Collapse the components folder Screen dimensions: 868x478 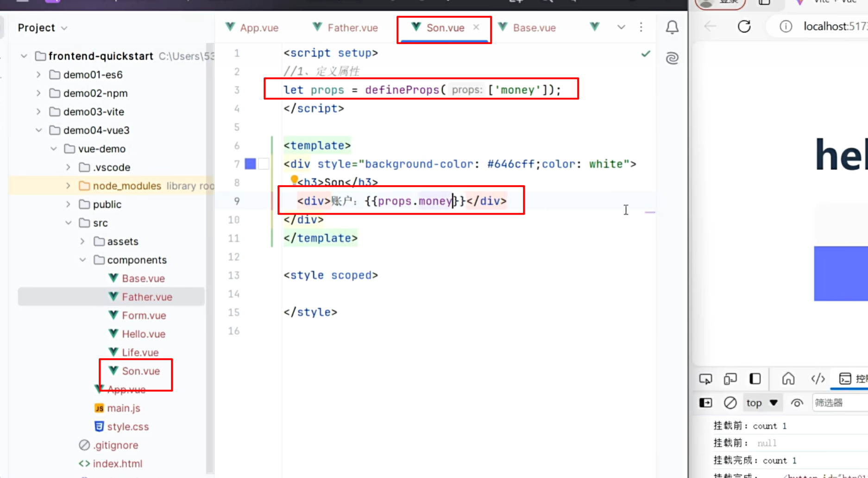(x=82, y=260)
